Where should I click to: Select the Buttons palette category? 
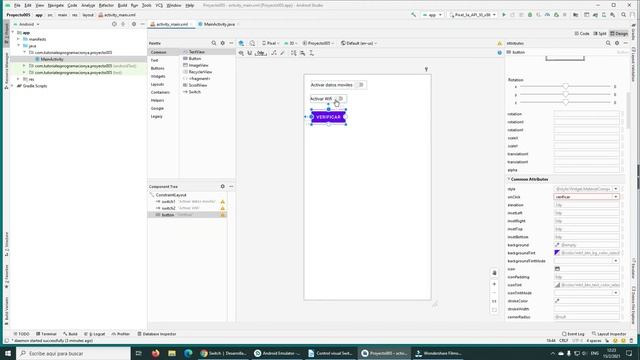point(158,68)
